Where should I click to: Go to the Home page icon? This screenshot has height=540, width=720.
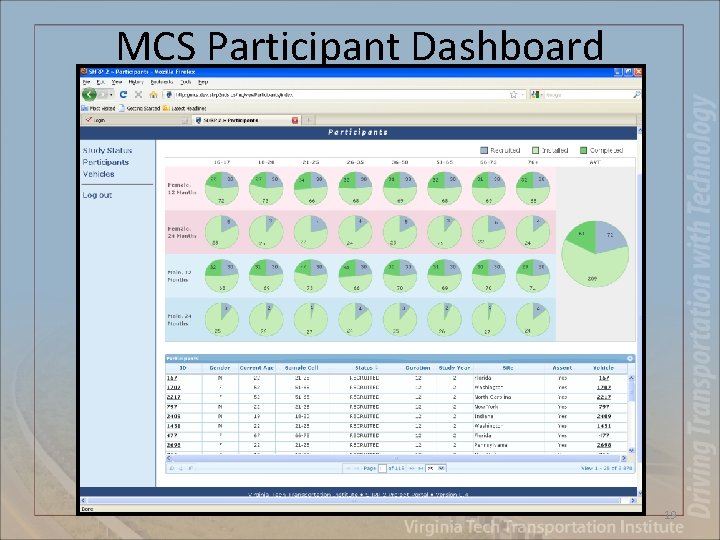(153, 95)
